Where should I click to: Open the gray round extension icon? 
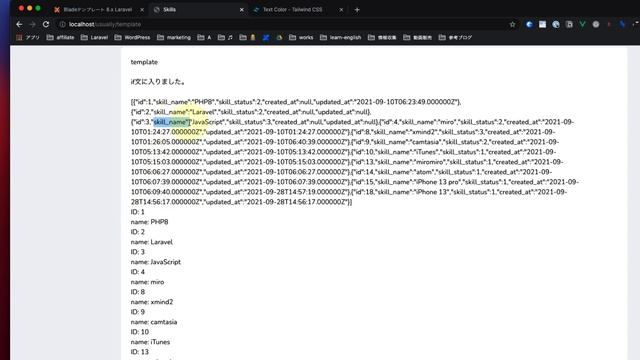(596, 24)
